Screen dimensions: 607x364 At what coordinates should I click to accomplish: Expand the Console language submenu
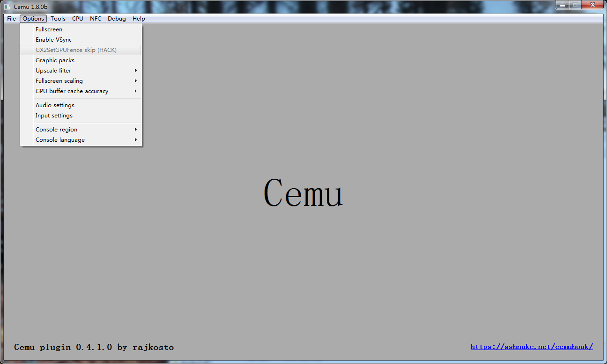[81, 140]
